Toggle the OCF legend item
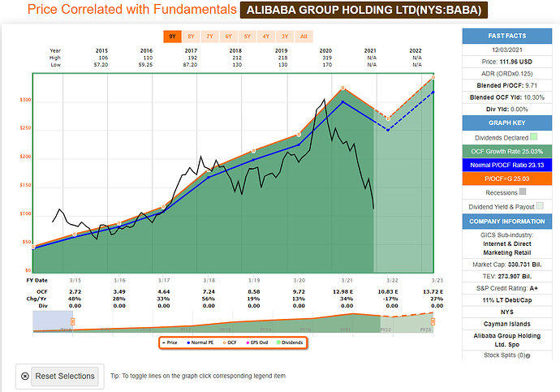This screenshot has width=560, height=392. [x=230, y=342]
